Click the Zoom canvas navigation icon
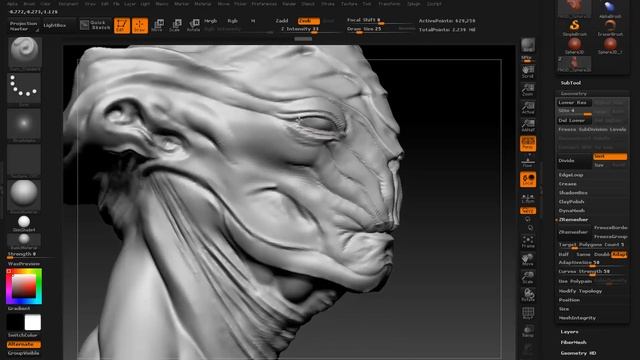The height and width of the screenshot is (360, 640). coord(528,89)
